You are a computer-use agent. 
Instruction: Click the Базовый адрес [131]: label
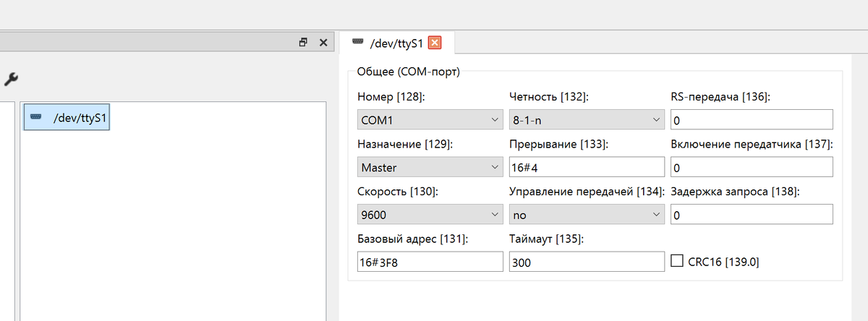click(412, 239)
